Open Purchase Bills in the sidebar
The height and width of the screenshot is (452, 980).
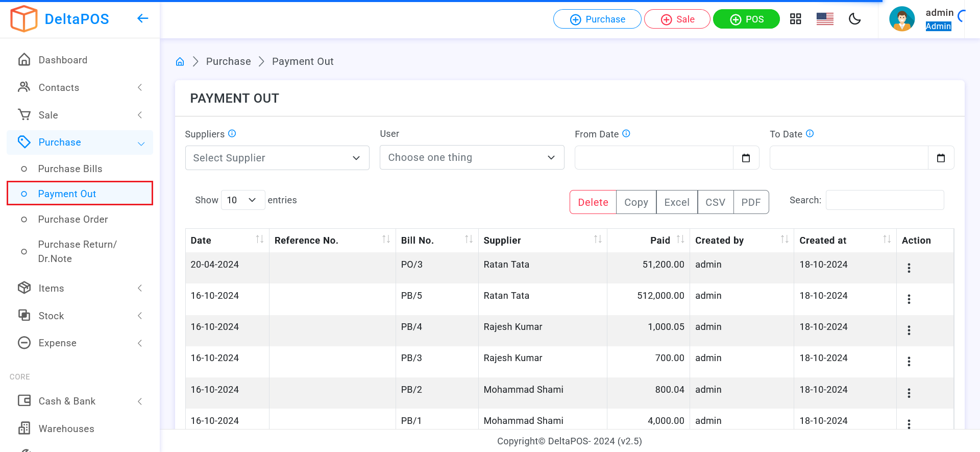pyautogui.click(x=70, y=169)
